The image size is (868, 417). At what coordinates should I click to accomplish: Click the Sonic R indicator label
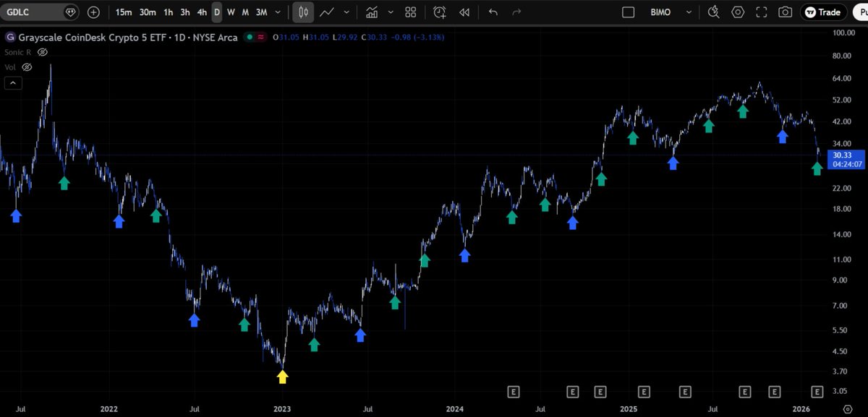click(x=19, y=52)
